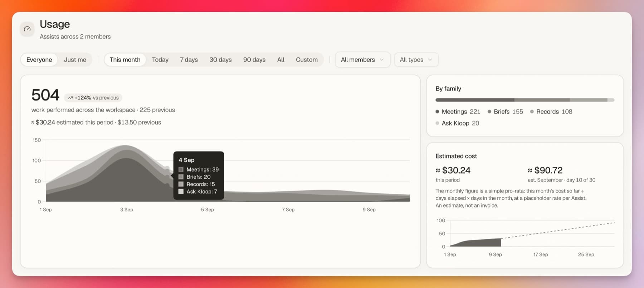The height and width of the screenshot is (288, 644).
Task: Click the dashed projection line in cost chart
Action: 558,230
